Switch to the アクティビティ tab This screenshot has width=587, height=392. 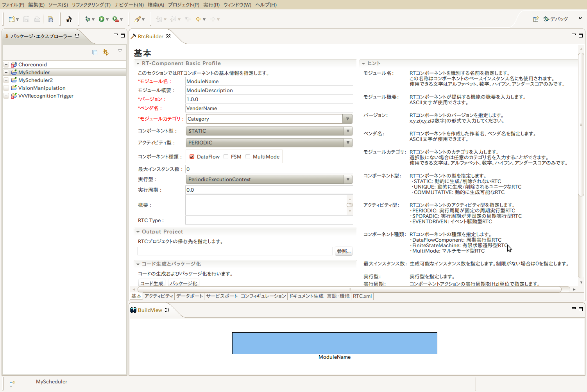159,296
